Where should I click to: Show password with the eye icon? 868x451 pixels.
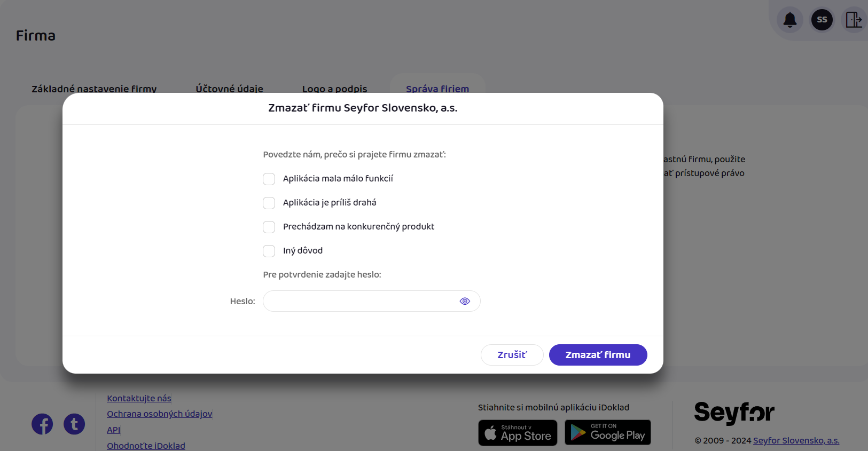tap(465, 301)
